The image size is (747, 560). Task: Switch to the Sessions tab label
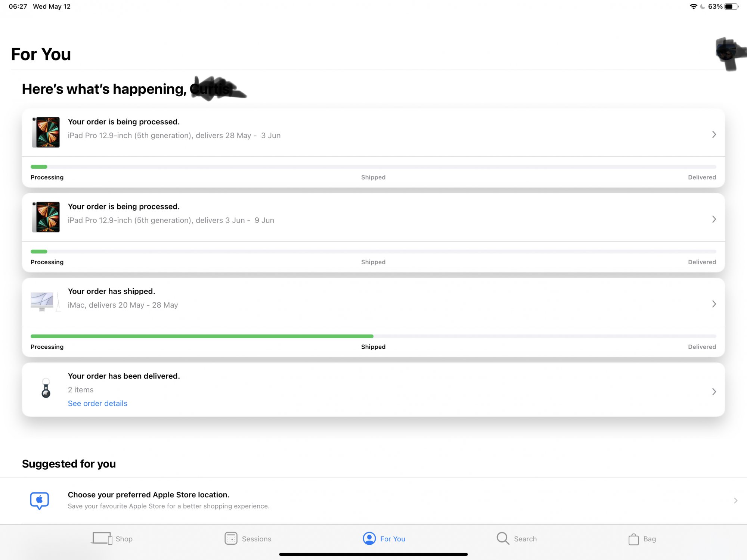coord(256,539)
